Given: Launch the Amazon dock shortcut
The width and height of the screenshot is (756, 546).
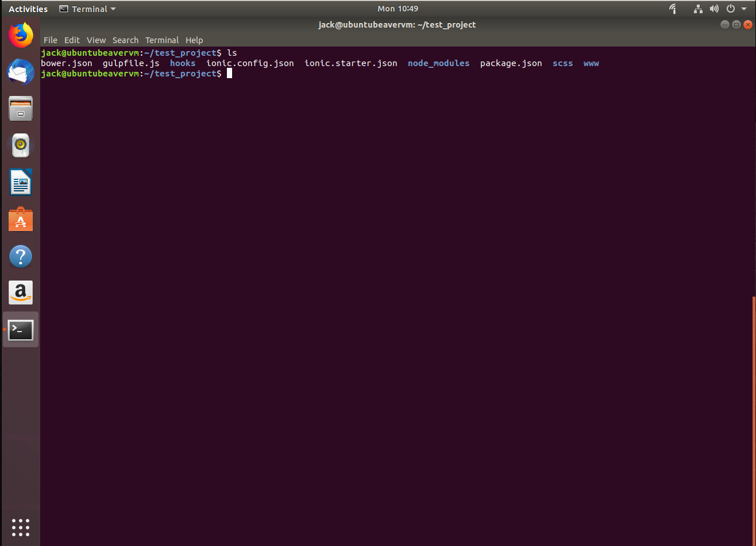Looking at the screenshot, I should 21,293.
